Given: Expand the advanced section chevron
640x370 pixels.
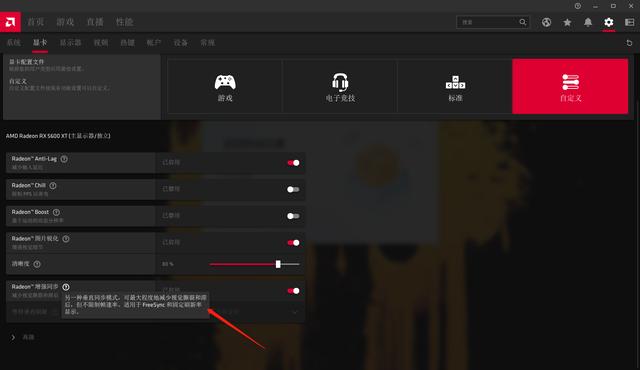Looking at the screenshot, I should (x=13, y=337).
